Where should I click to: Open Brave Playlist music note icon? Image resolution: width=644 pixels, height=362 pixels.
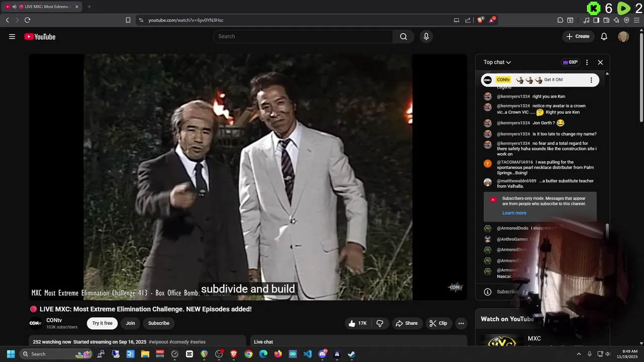click(586, 20)
